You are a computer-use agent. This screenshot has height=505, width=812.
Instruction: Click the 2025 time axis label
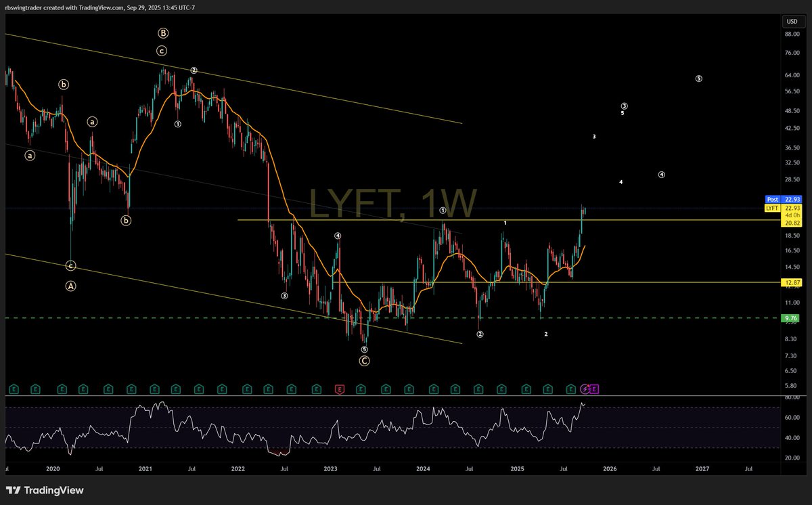(517, 468)
